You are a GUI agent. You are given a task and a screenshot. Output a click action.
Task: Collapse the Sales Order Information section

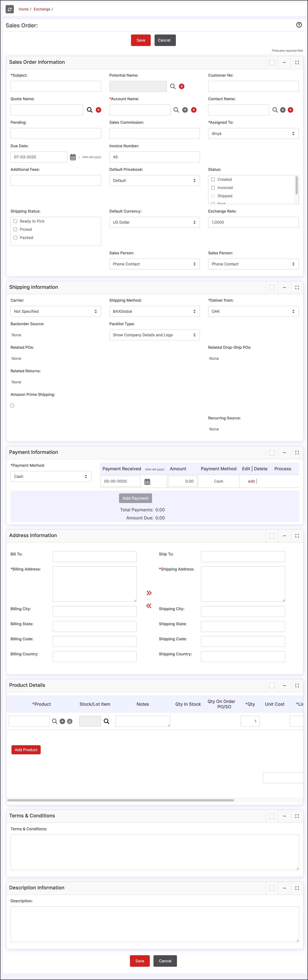(x=284, y=62)
